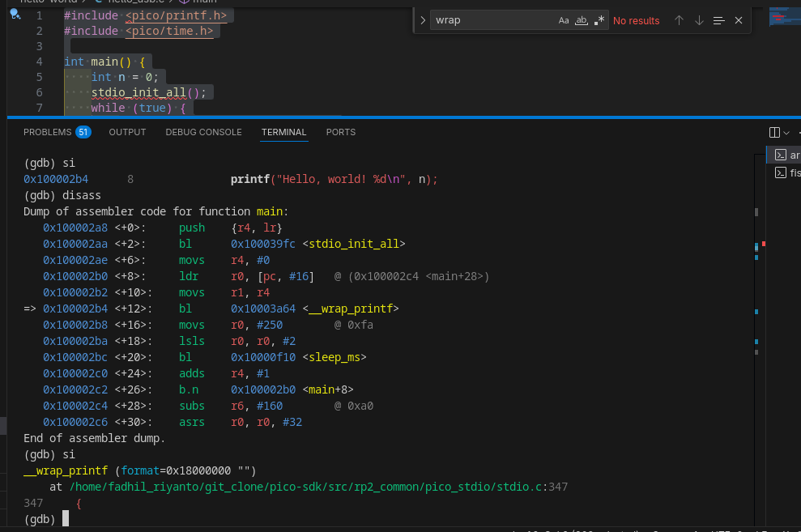Open the Debug Console tab
The width and height of the screenshot is (801, 532).
(203, 132)
